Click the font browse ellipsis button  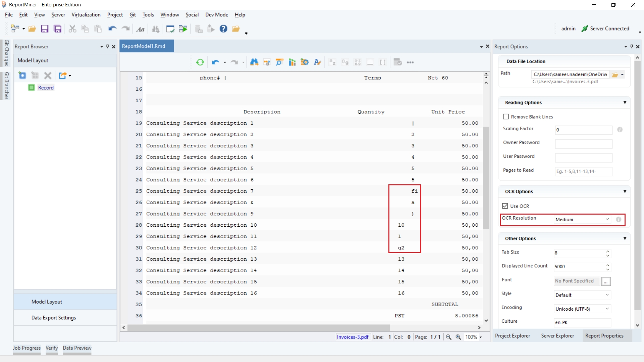coord(606,281)
